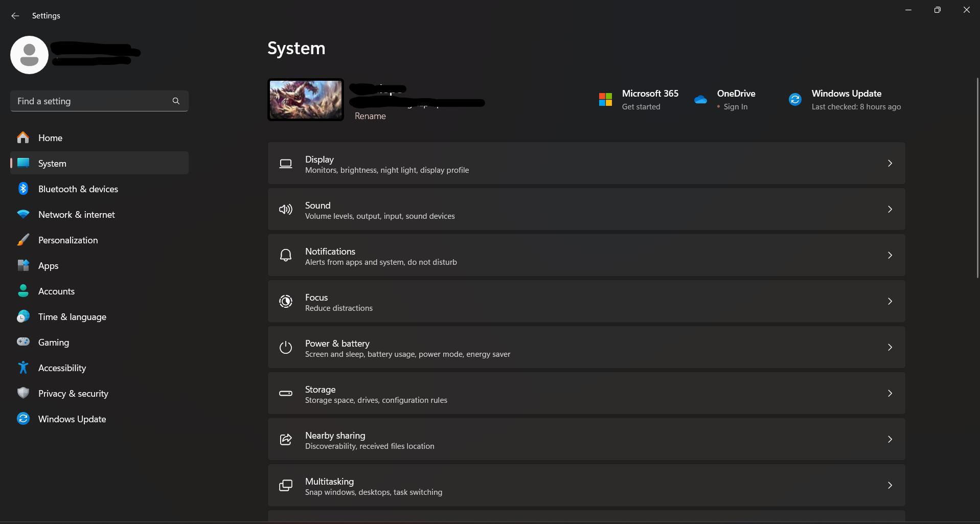
Task: Select the Display settings icon
Action: click(x=286, y=163)
